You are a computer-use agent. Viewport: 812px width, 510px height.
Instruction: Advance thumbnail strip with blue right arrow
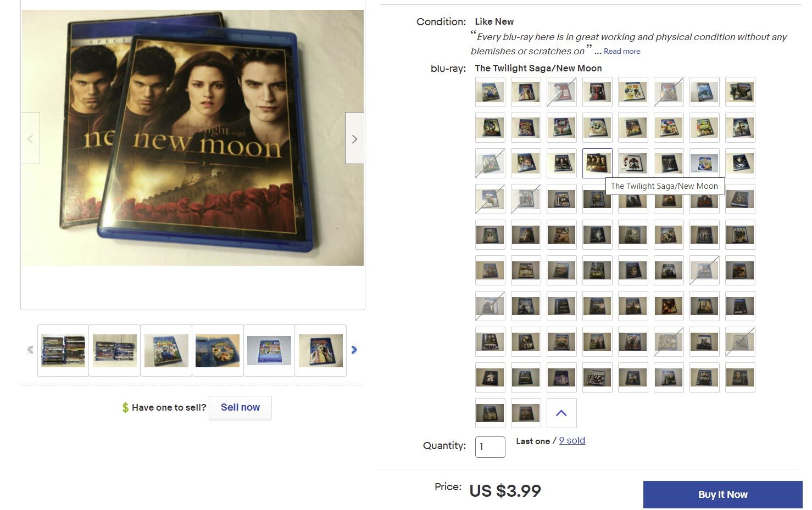[354, 350]
